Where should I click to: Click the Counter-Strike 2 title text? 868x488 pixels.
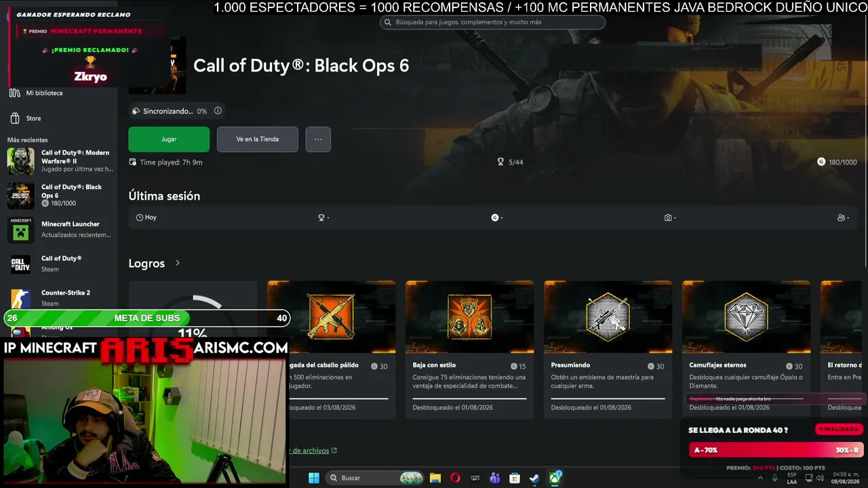[66, 293]
